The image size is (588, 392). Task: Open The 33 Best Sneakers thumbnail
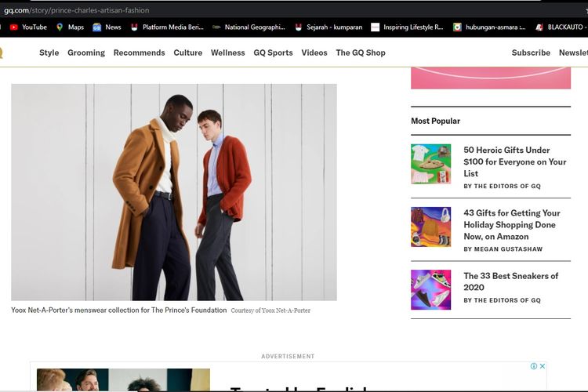430,289
